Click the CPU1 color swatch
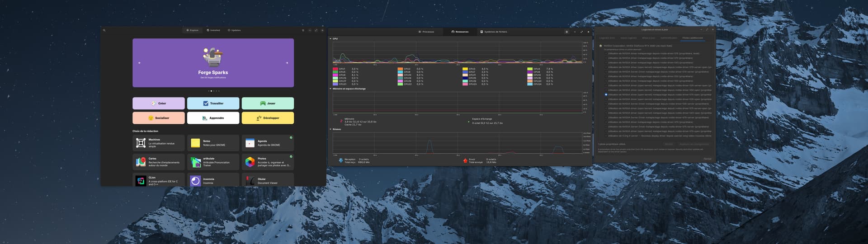This screenshot has width=868, height=244. tap(335, 69)
